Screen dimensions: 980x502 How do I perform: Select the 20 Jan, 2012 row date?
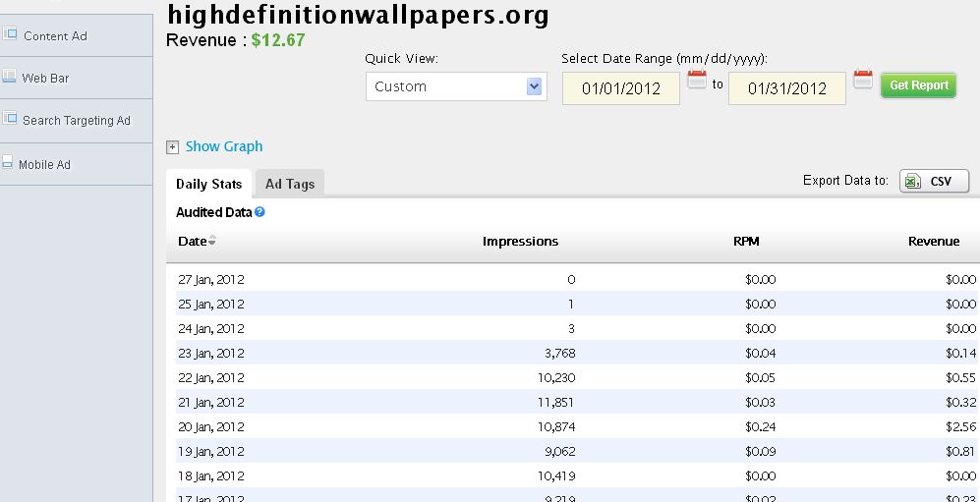pos(211,427)
